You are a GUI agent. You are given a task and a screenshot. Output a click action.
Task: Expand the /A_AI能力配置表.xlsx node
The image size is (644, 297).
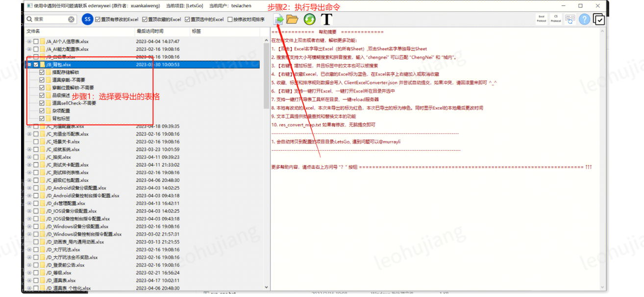pos(29,49)
